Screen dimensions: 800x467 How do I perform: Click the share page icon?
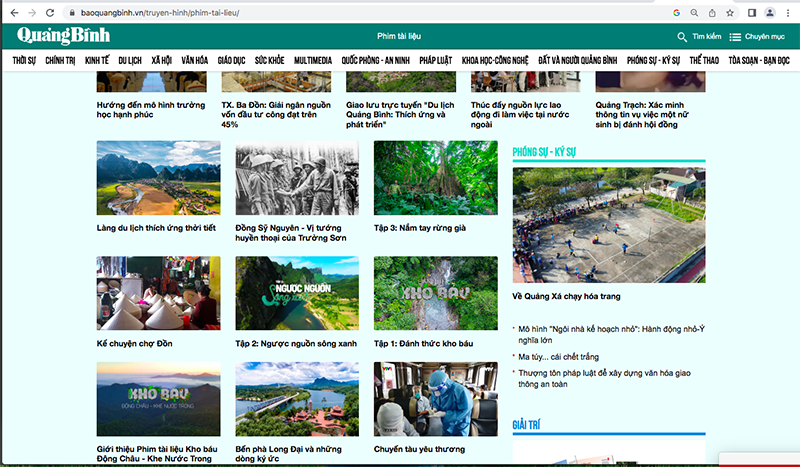712,13
